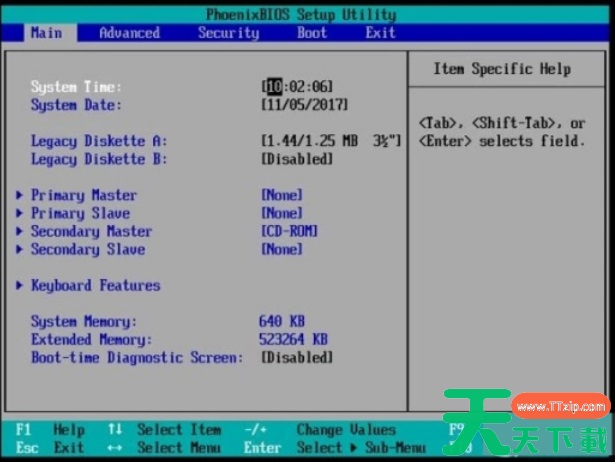Open the Keyboard Features submenu label
The width and height of the screenshot is (615, 462).
(96, 286)
